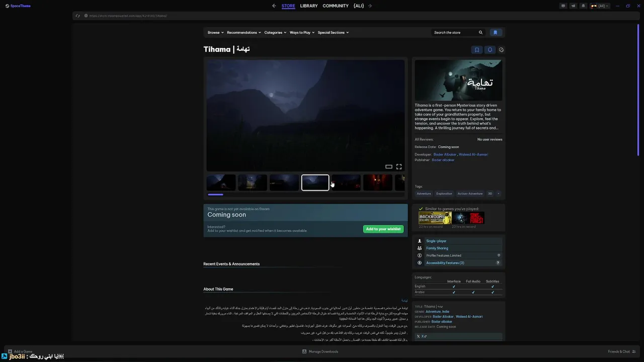Image resolution: width=644 pixels, height=362 pixels.
Task: Select the highlighted fourth screenshot thumbnail
Action: point(315,183)
